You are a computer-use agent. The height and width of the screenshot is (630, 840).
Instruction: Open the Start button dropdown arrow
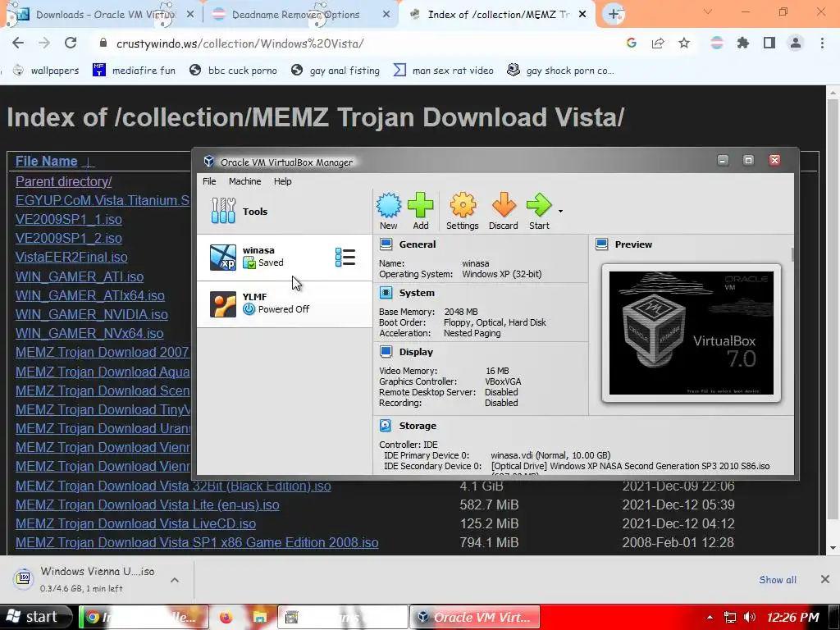click(x=560, y=211)
